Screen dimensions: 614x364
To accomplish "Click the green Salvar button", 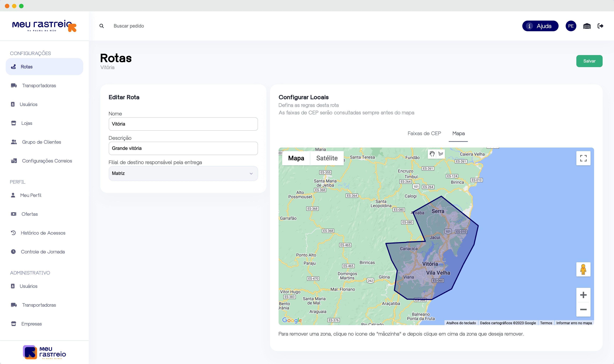I will [x=589, y=61].
